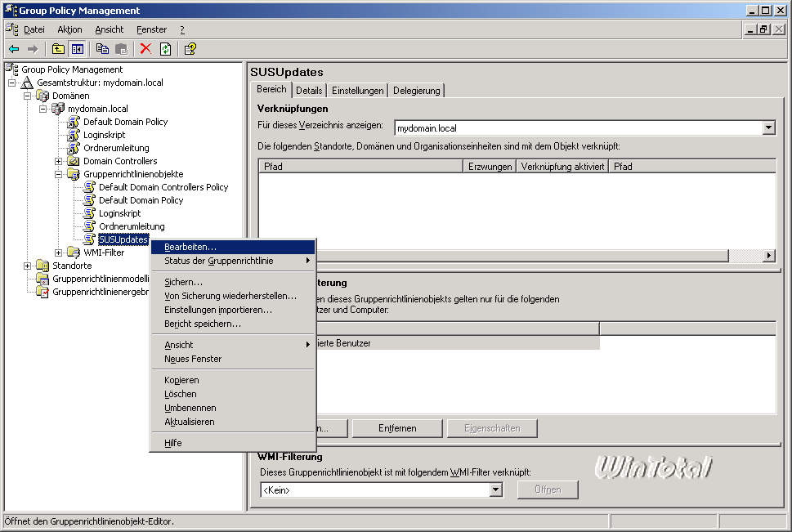Open the Fenster menu
This screenshot has width=792, height=532.
pos(151,29)
